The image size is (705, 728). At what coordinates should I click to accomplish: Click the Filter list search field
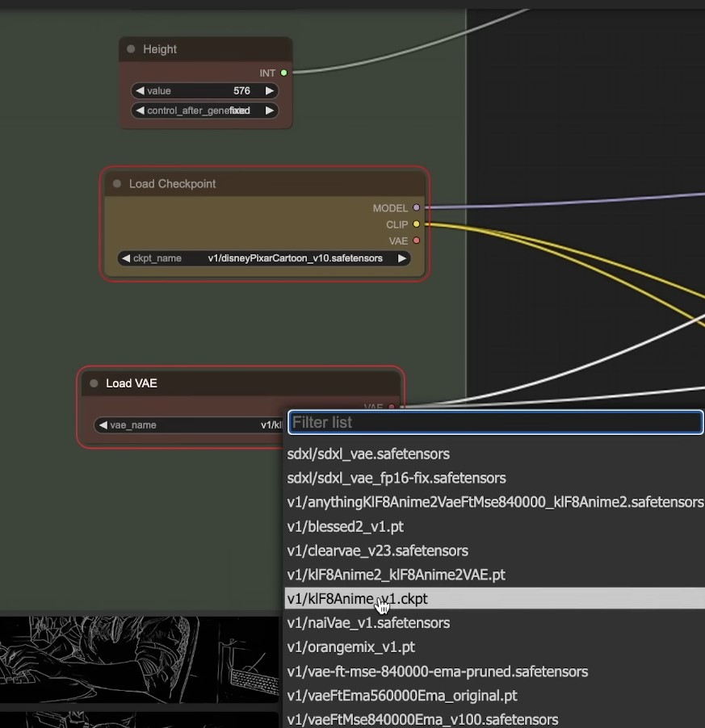(x=495, y=422)
